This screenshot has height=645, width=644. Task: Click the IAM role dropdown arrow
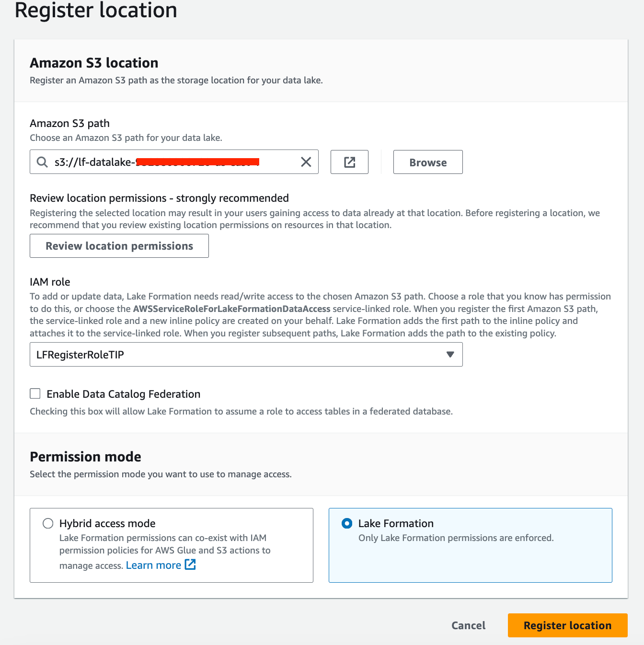pos(450,355)
